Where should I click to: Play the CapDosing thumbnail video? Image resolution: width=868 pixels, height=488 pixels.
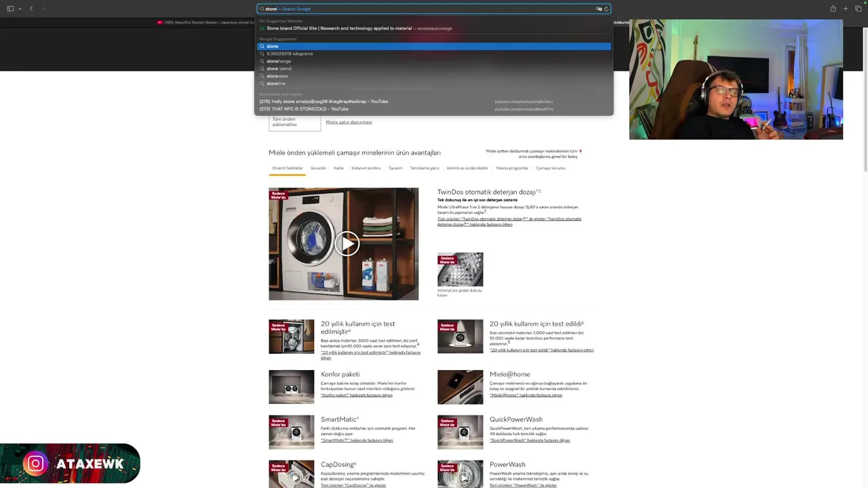tap(294, 477)
